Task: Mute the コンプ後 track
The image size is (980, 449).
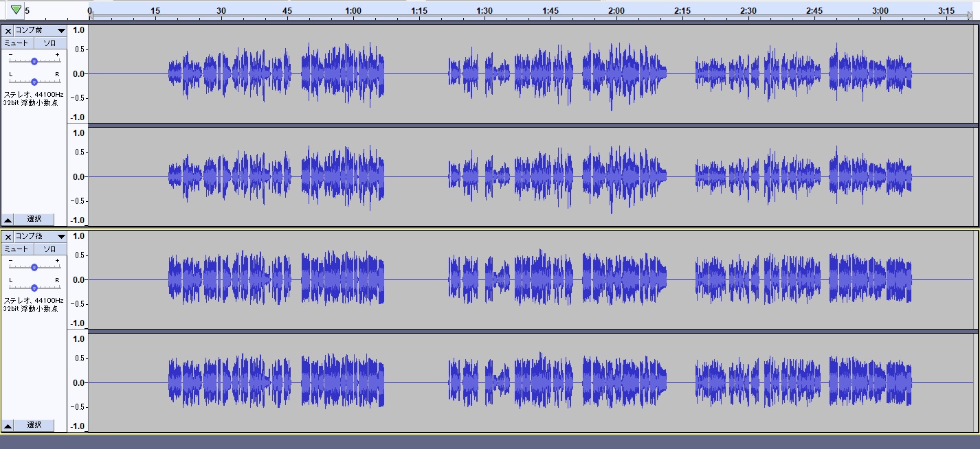Action: tap(16, 249)
